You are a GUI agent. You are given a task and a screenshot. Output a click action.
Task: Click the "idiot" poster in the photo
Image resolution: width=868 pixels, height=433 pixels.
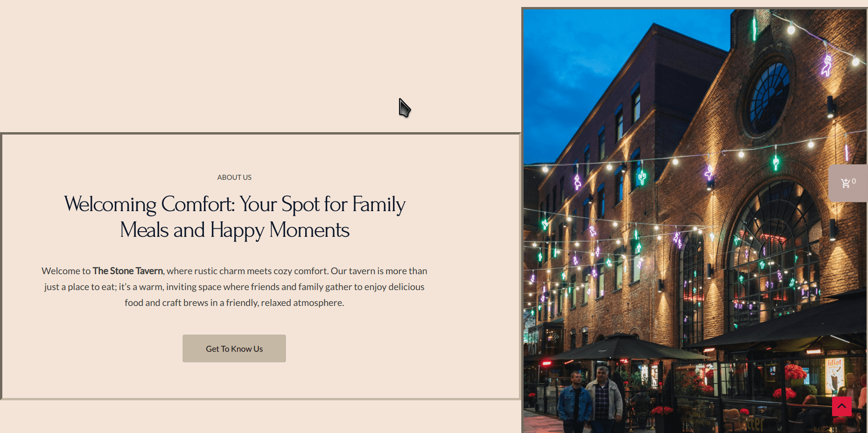(834, 374)
